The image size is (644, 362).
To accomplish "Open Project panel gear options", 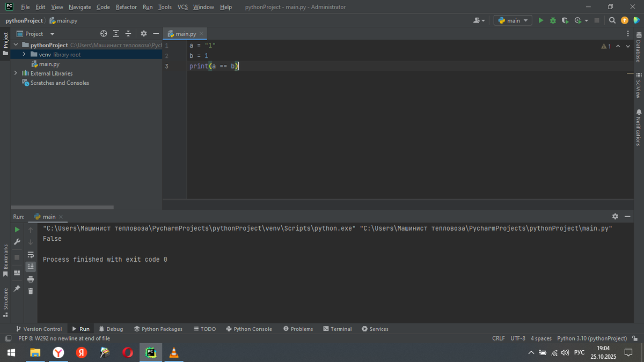I will 144,34.
